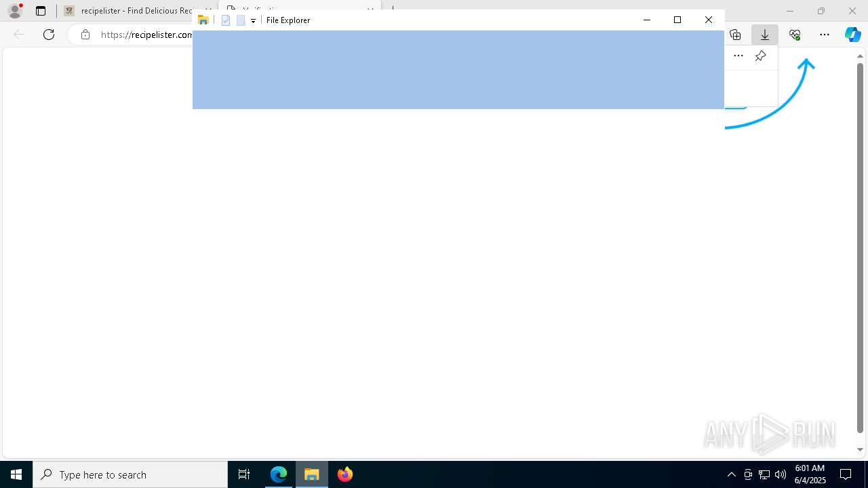The image size is (868, 488).
Task: Open the Windows Start menu
Action: [x=16, y=474]
